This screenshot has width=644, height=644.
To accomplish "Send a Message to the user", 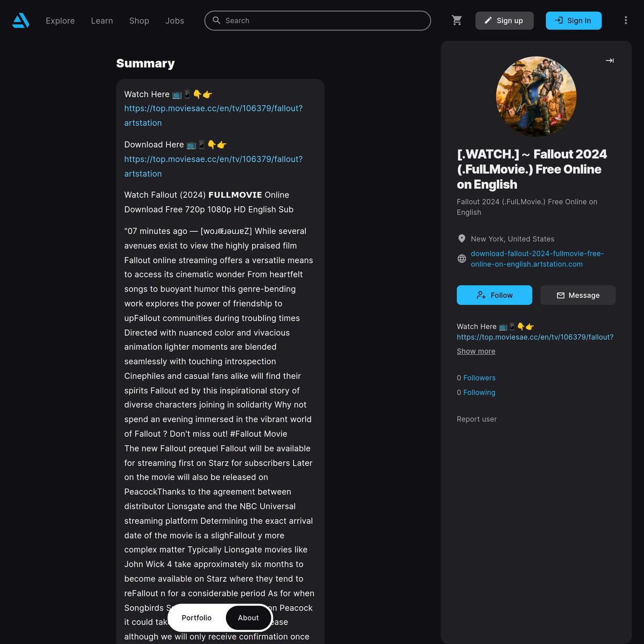I will pos(578,295).
